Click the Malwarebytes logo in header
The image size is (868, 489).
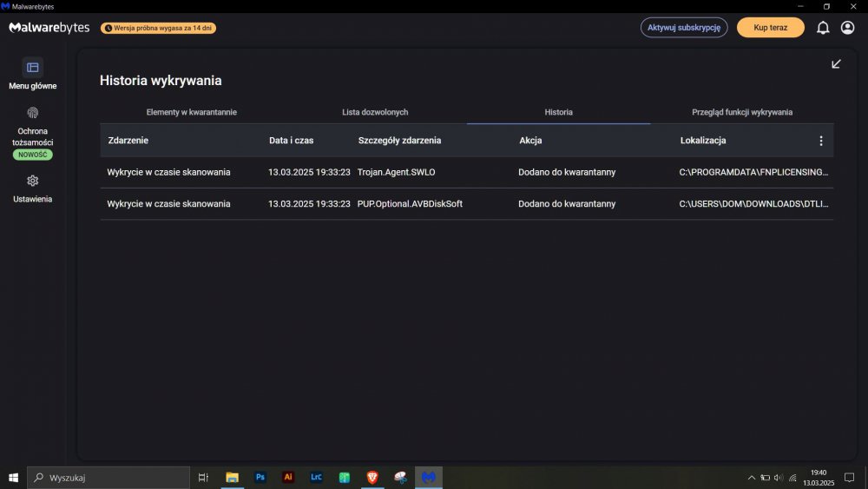49,28
